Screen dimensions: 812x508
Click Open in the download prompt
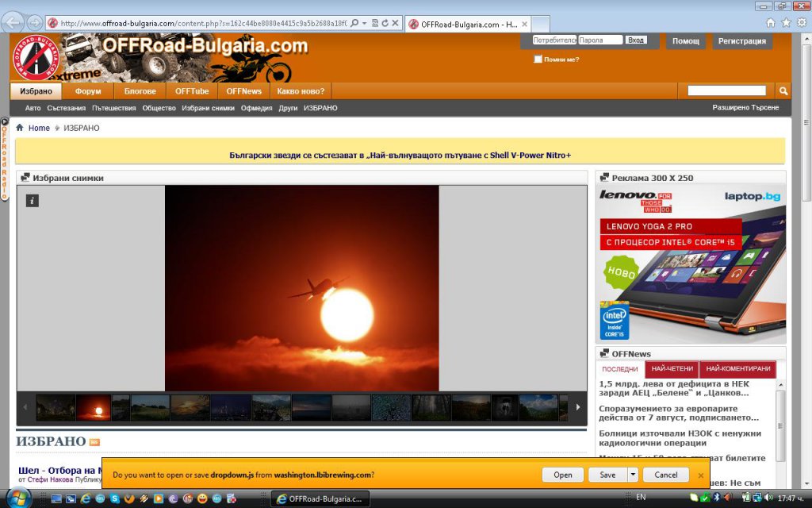(562, 475)
